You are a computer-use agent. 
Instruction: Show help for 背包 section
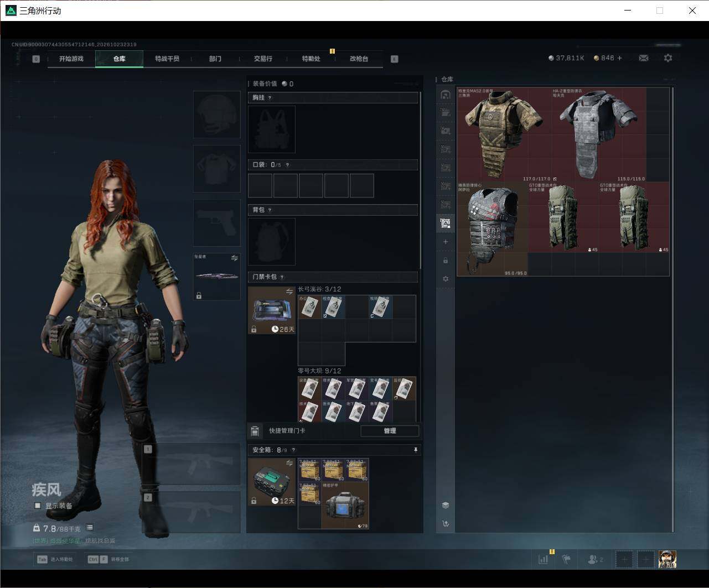click(270, 210)
